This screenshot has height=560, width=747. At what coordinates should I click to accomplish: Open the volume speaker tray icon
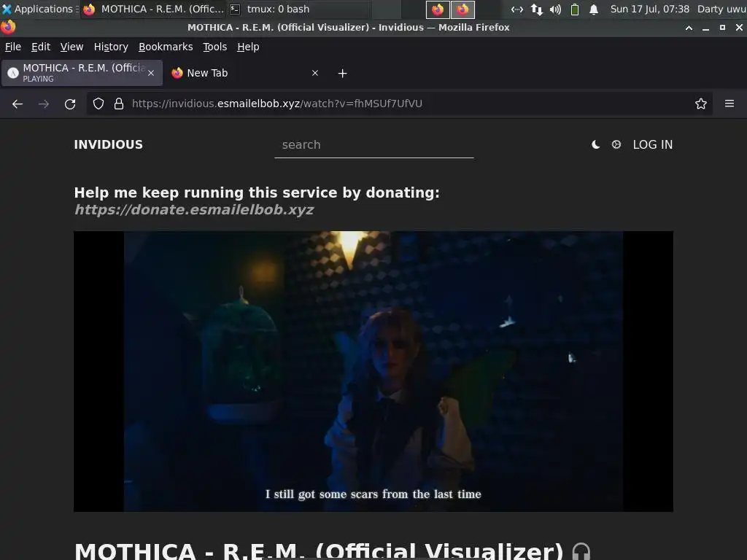[555, 9]
